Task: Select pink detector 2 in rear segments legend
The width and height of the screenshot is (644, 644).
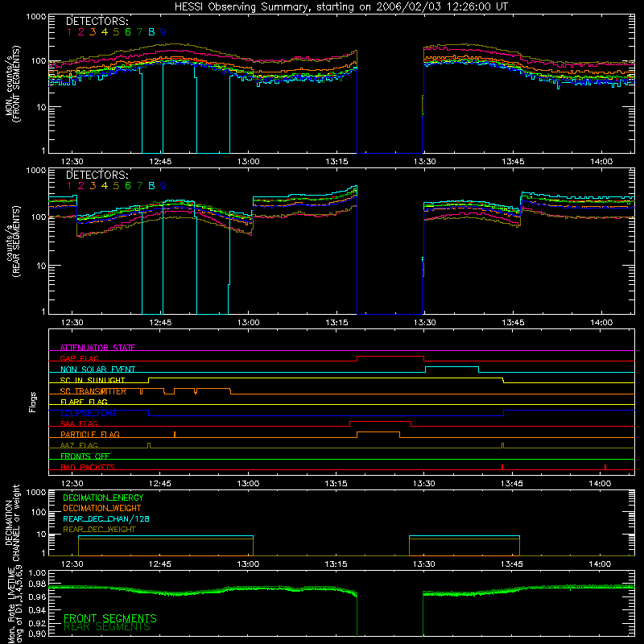Action: coord(81,186)
